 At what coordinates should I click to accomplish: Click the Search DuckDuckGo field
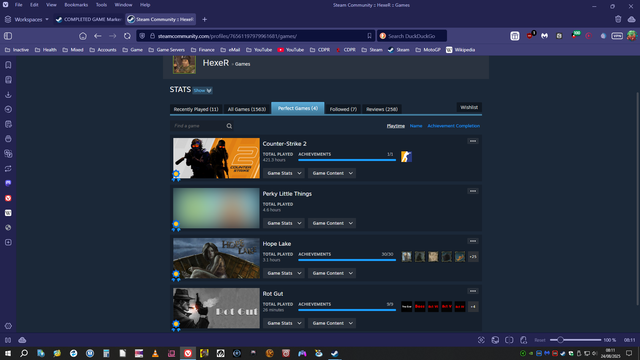[411, 36]
